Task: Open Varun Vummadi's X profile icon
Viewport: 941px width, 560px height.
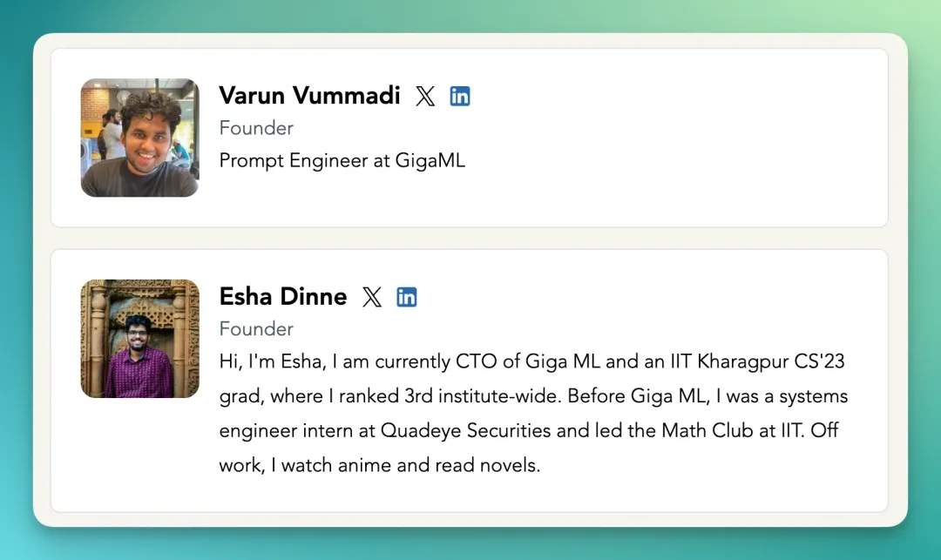Action: (425, 96)
